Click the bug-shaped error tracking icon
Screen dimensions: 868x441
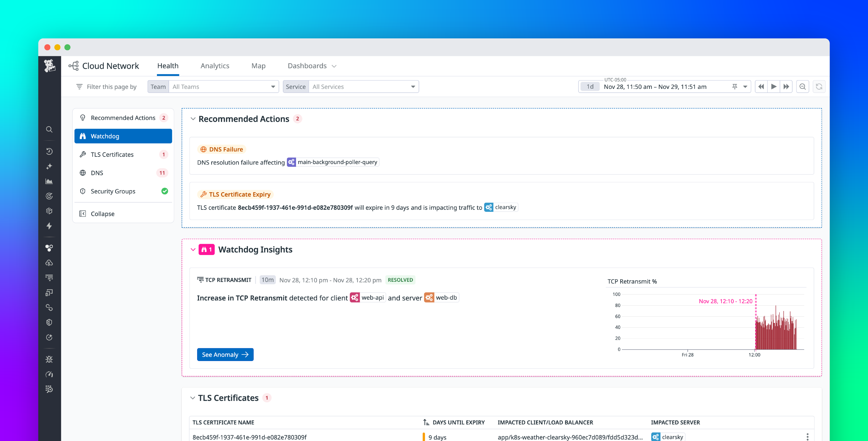point(49,359)
